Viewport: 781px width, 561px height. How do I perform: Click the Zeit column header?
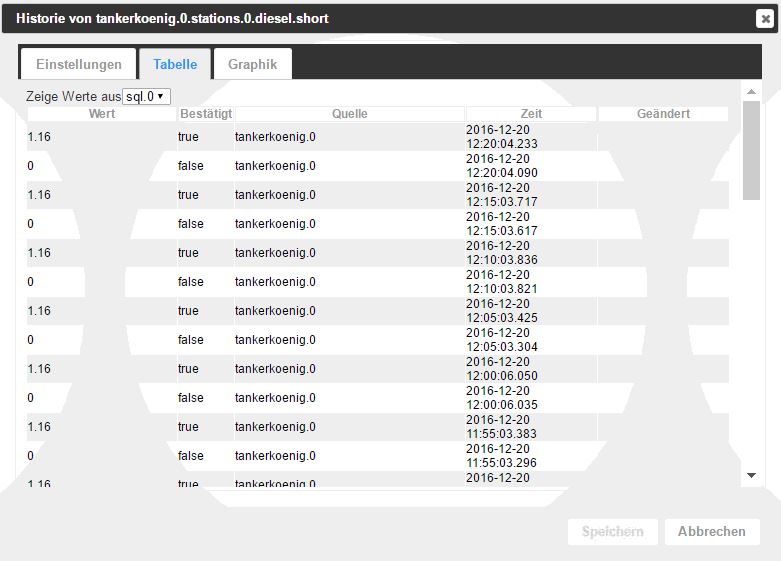pos(531,114)
